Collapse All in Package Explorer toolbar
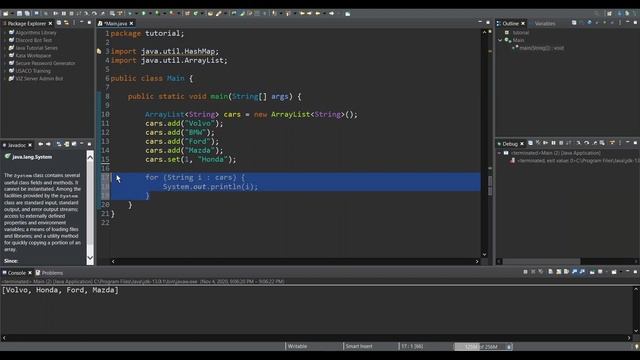640x360 pixels. coord(59,23)
